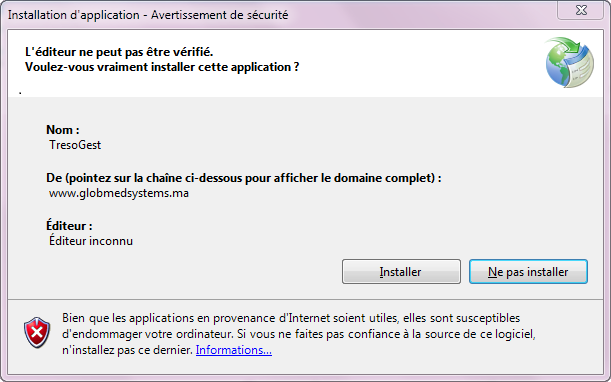
Task: Select the www.globmedsystems.ma domain text
Action: point(119,193)
